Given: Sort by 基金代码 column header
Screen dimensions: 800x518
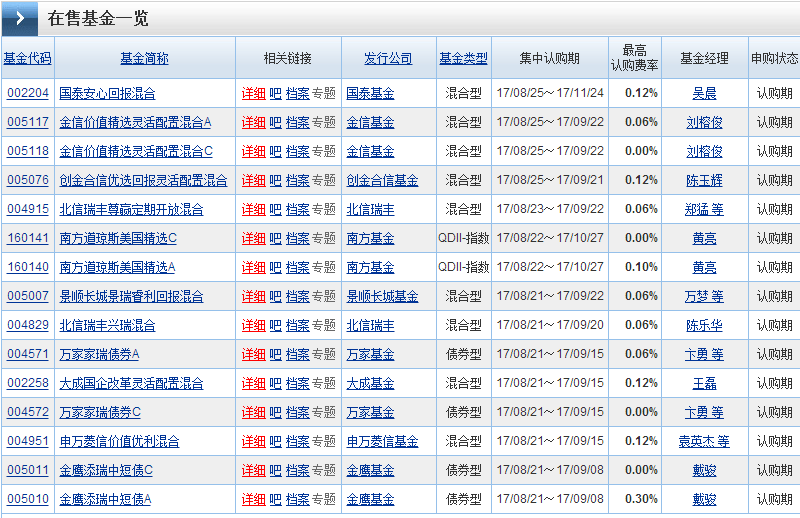Looking at the screenshot, I should [x=28, y=58].
